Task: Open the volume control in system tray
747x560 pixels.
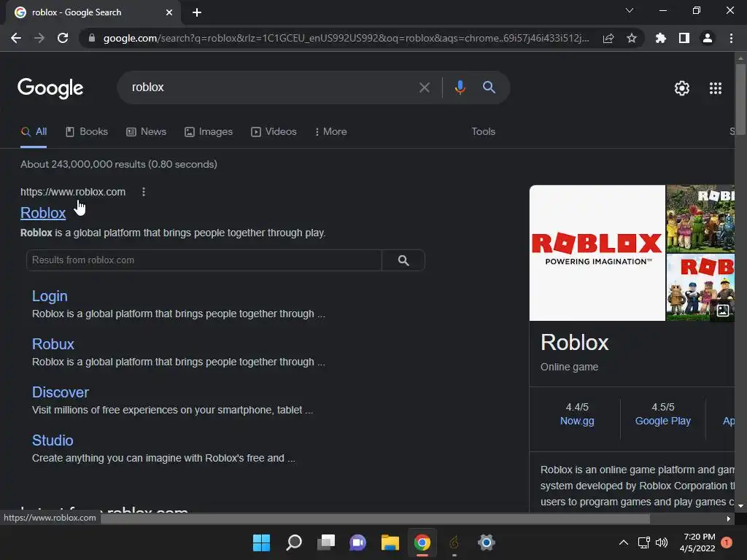Action: tap(661, 542)
